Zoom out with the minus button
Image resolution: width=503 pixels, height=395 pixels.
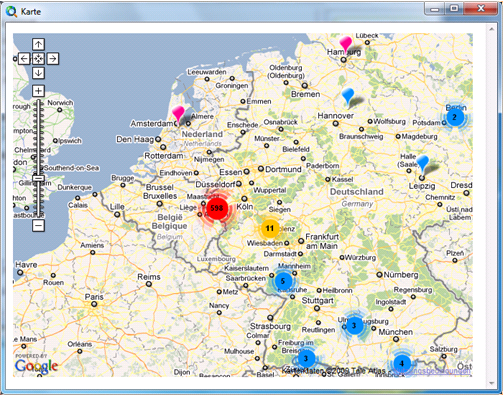point(38,226)
